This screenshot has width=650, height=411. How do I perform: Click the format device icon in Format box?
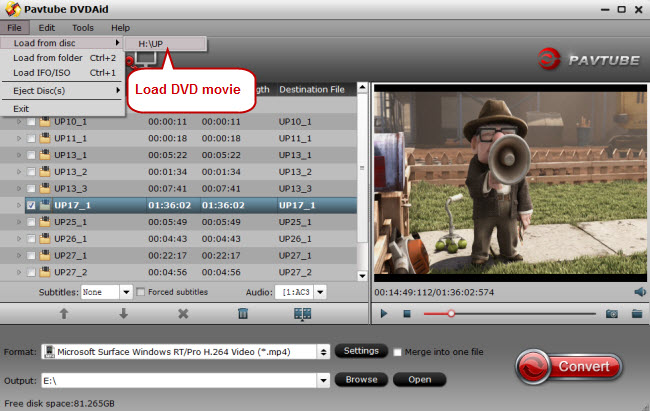49,352
